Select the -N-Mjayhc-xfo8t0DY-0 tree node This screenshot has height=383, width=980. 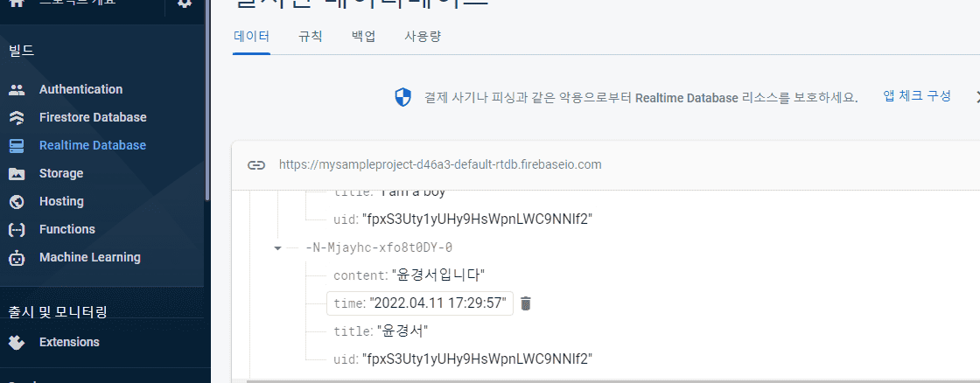coord(379,248)
